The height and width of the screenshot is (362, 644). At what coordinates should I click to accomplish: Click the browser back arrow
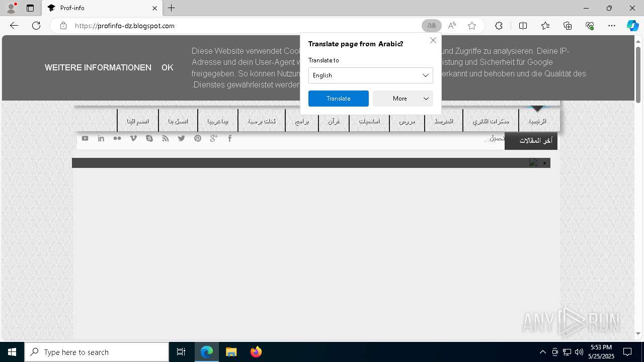(x=14, y=26)
